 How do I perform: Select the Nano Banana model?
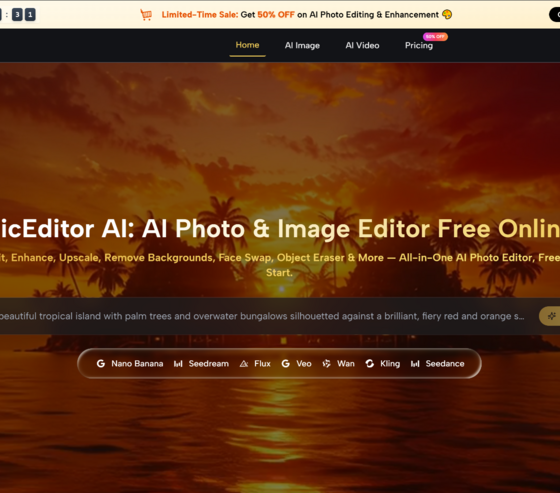[x=137, y=364]
